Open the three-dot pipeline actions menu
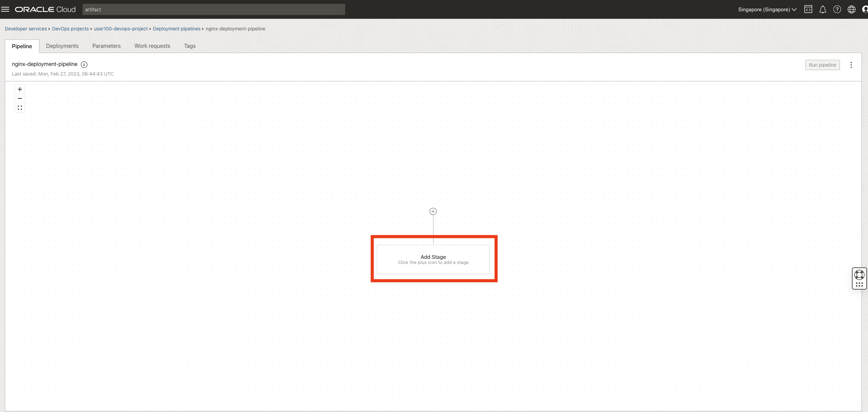 [851, 65]
